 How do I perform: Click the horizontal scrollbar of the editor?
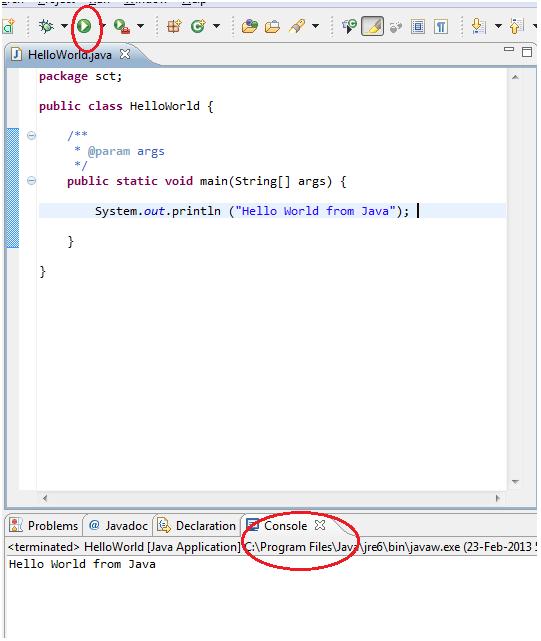272,498
